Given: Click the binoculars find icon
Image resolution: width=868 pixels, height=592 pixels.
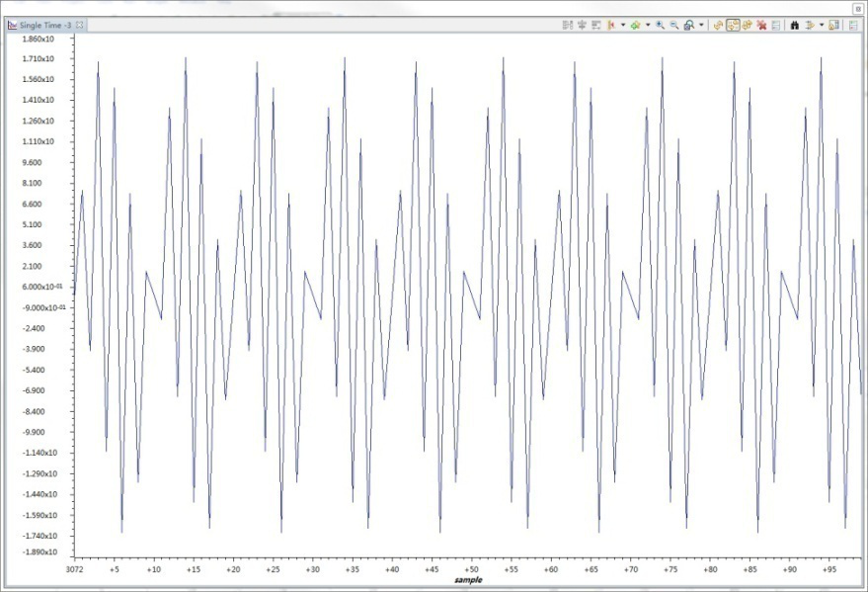Looking at the screenshot, I should pyautogui.click(x=794, y=25).
